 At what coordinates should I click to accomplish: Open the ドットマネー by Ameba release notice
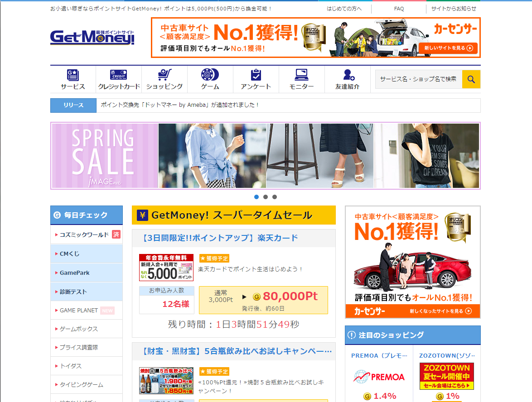click(179, 105)
